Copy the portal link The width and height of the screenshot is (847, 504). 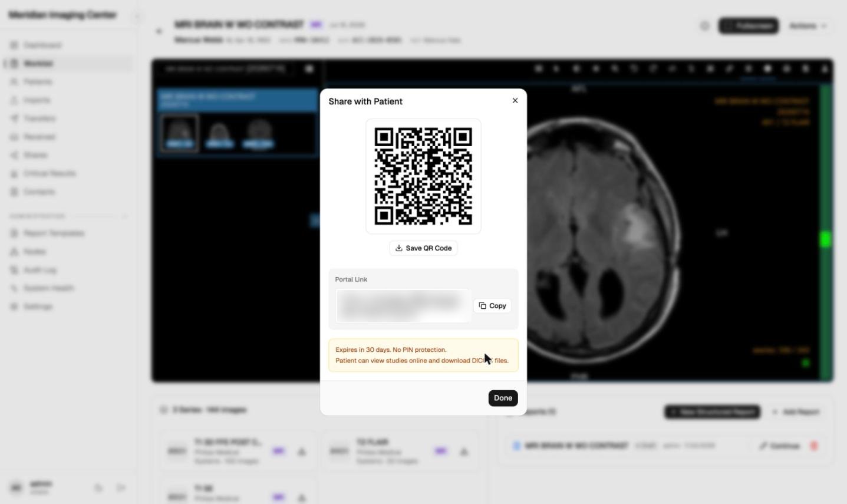point(492,305)
